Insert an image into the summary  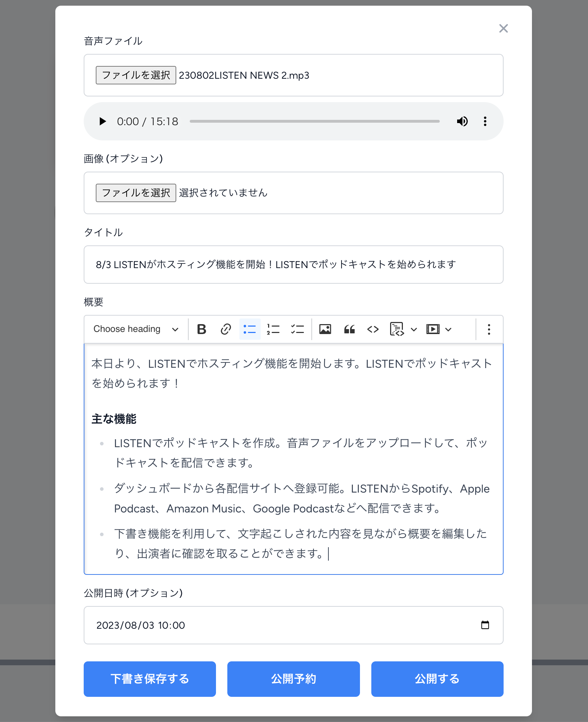325,329
